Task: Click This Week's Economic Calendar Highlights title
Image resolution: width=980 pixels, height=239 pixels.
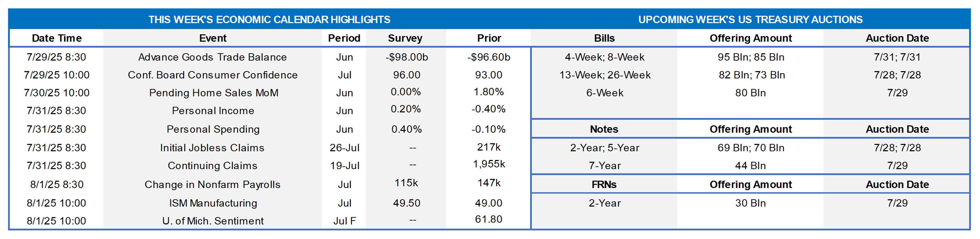Action: tap(269, 20)
